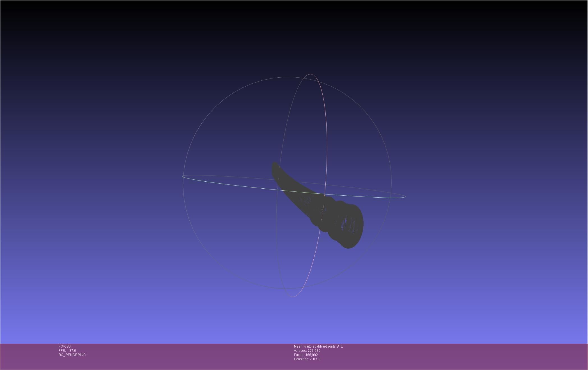Image resolution: width=588 pixels, height=370 pixels.
Task: Click the Faces: 455,992 count
Action: point(306,355)
